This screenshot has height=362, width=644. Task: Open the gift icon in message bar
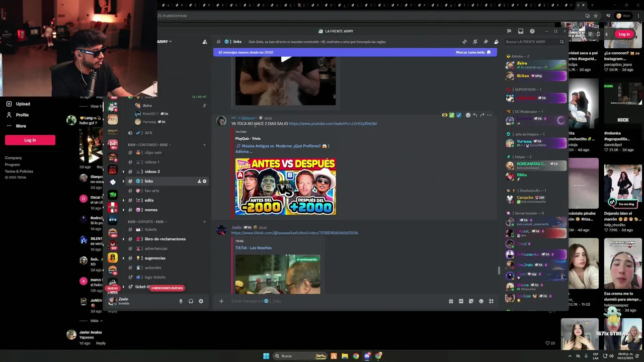(x=451, y=301)
